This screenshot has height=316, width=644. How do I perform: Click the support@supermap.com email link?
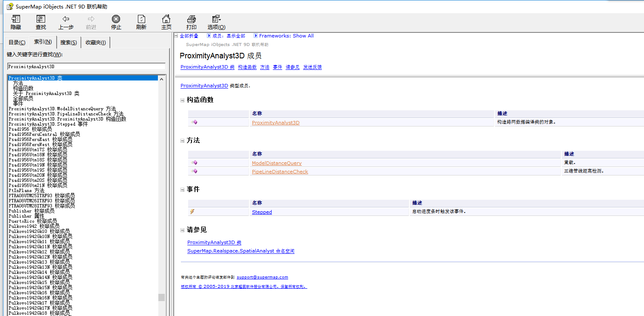[x=262, y=277]
